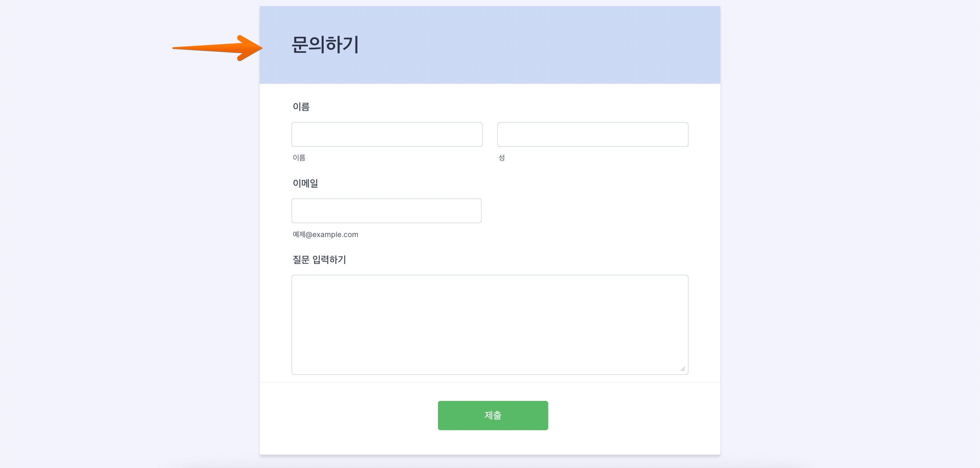This screenshot has height=468, width=980.
Task: Click the divider line above the 제출 button
Action: 490,382
